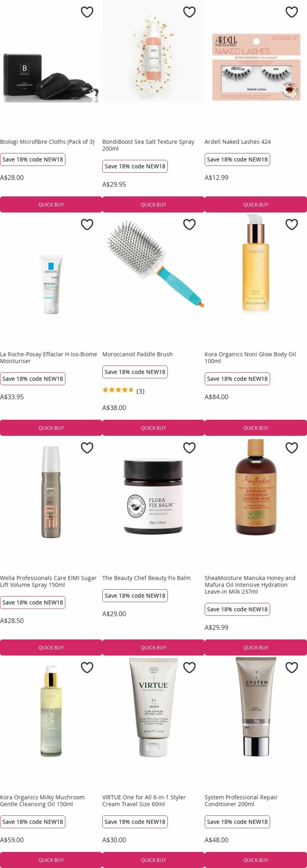Open the SheaMoisture bottle product image
The height and width of the screenshot is (868, 307).
click(x=256, y=487)
